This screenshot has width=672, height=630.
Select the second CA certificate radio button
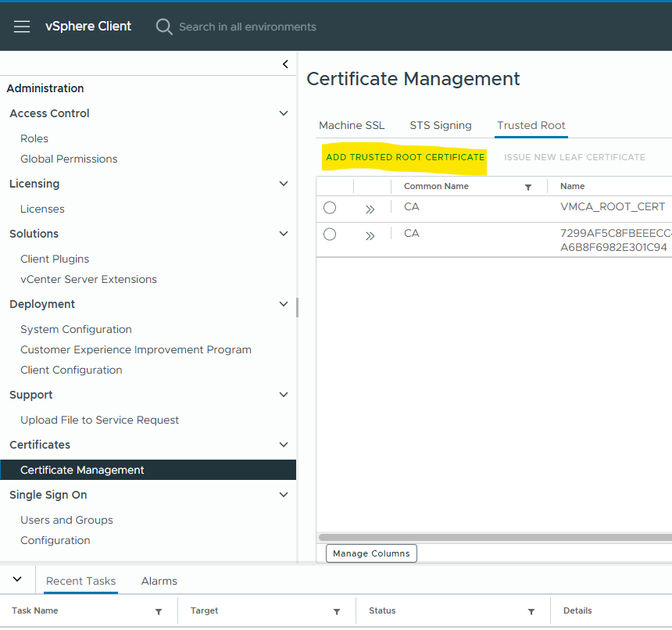[329, 234]
